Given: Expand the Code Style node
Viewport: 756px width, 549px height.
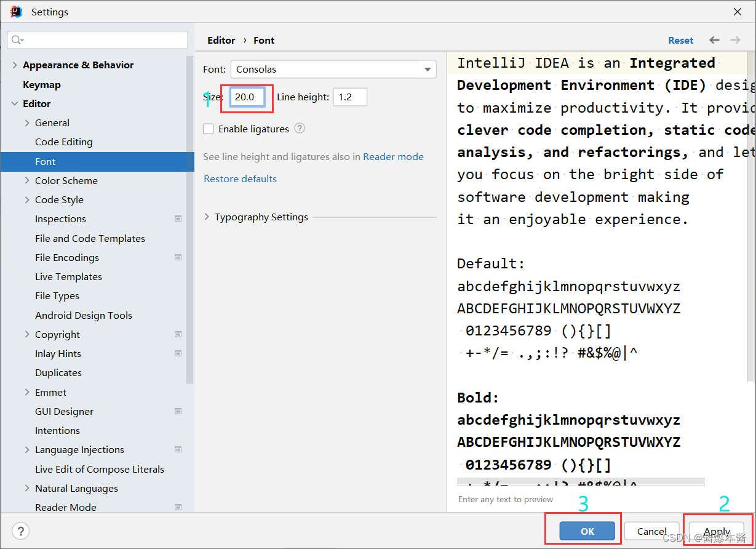Looking at the screenshot, I should click(27, 199).
